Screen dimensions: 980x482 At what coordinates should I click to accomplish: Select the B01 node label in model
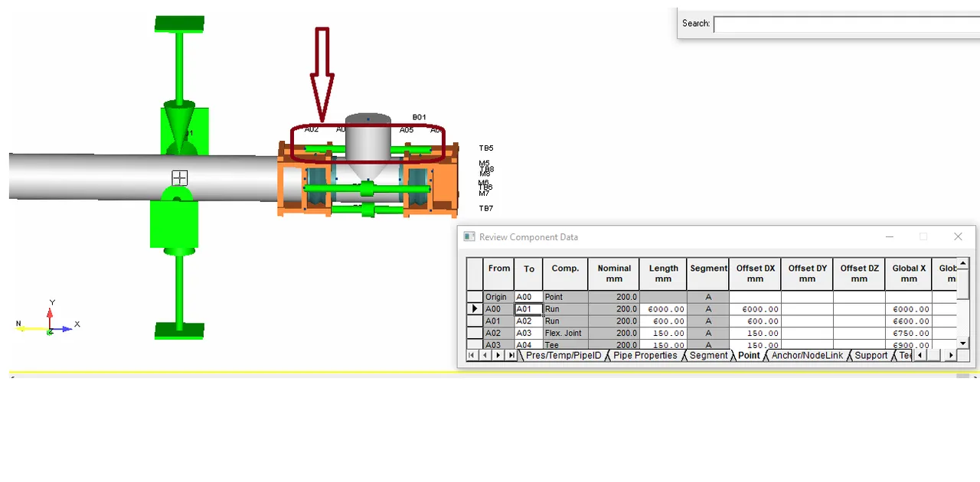click(419, 117)
